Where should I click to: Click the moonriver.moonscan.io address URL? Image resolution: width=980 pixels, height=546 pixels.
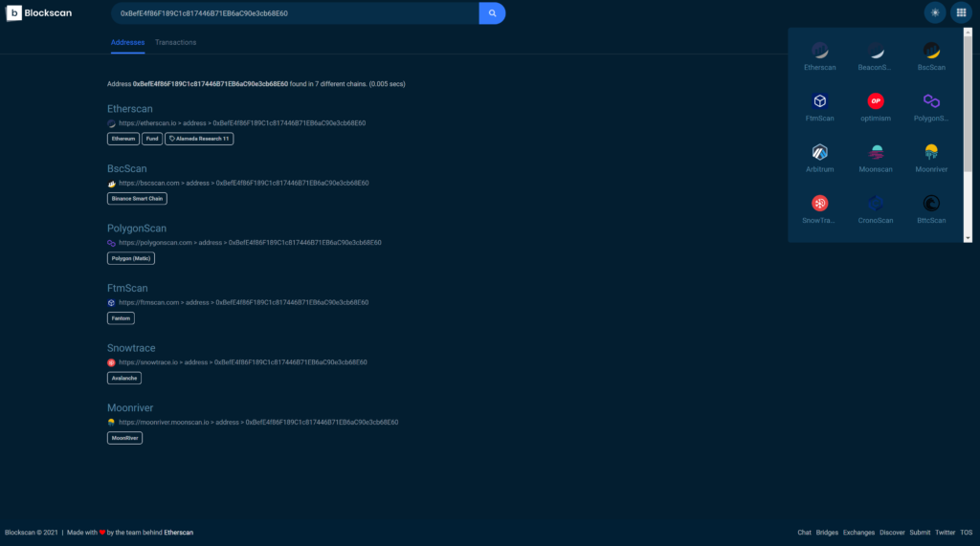[258, 423]
